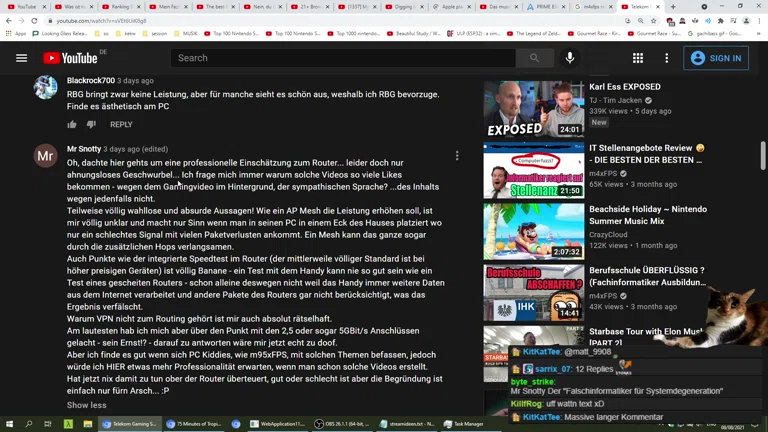Open the YouTube hamburger guide menu
The image size is (768, 432).
[x=21, y=58]
